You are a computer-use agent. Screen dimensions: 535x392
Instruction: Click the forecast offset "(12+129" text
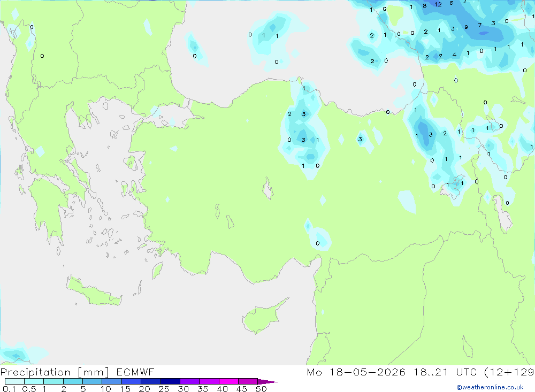[509, 372]
